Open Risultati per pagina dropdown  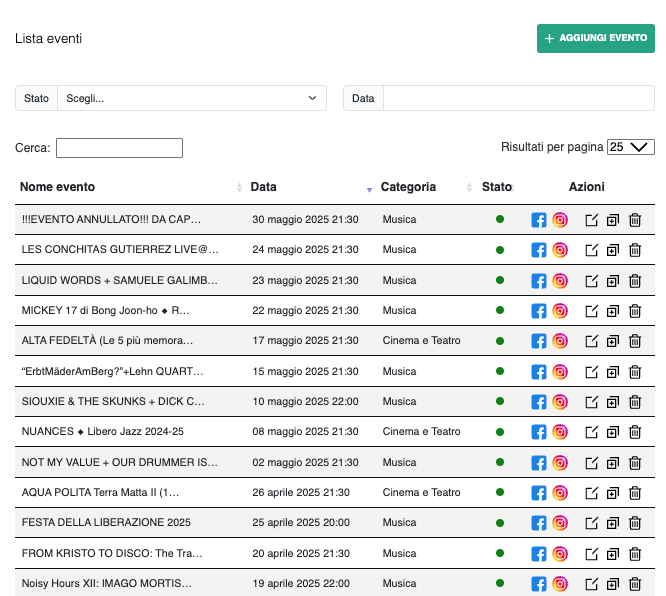click(x=631, y=147)
